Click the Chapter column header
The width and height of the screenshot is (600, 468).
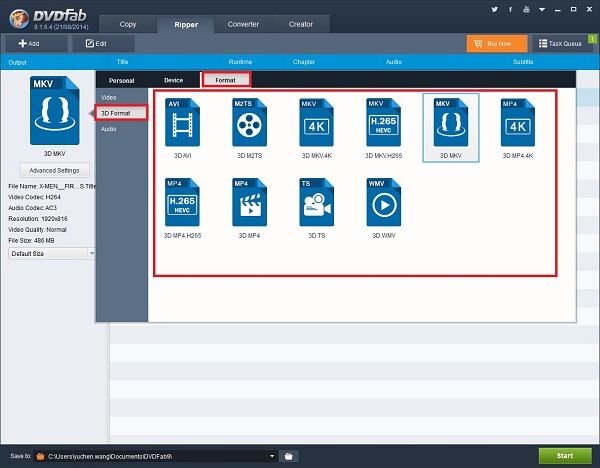(304, 62)
